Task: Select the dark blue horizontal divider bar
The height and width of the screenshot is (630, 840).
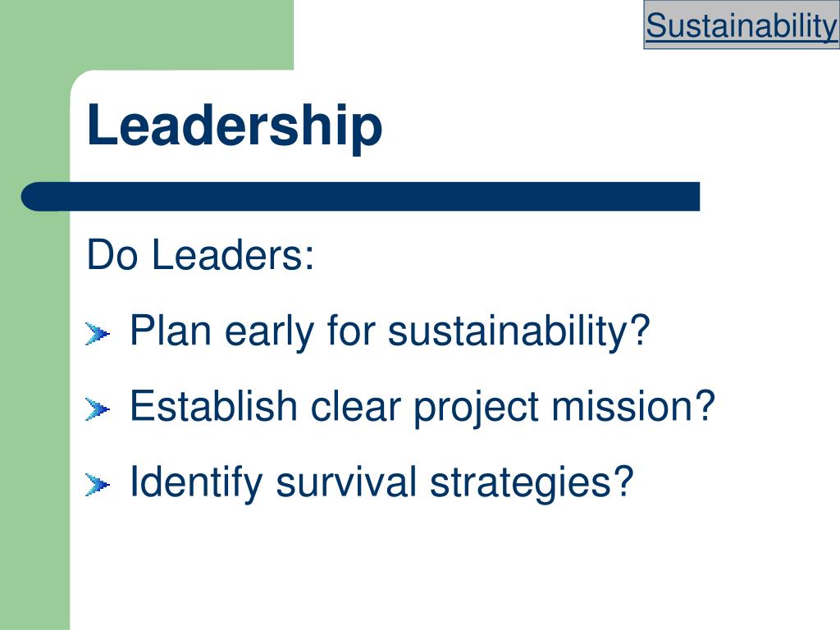Action: [x=361, y=197]
